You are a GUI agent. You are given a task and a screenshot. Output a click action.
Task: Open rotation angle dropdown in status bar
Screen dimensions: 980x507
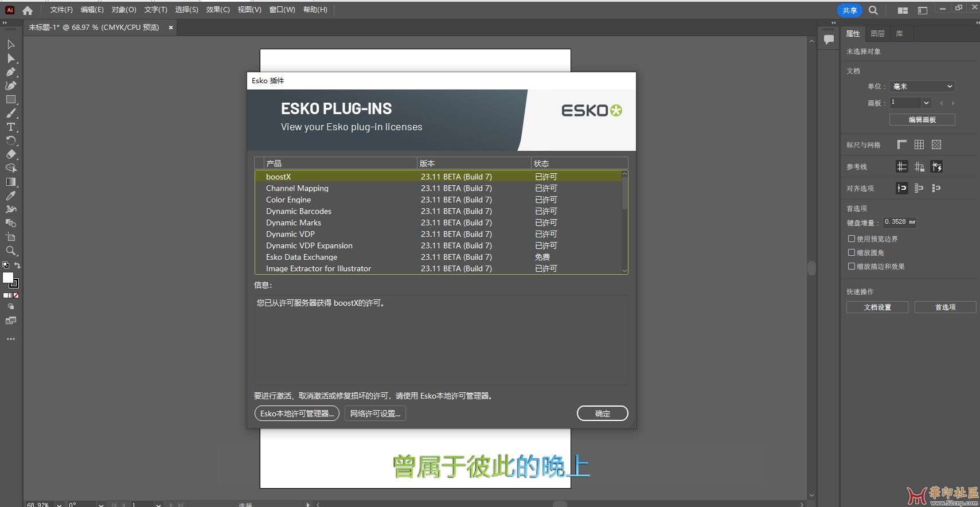pos(101,505)
